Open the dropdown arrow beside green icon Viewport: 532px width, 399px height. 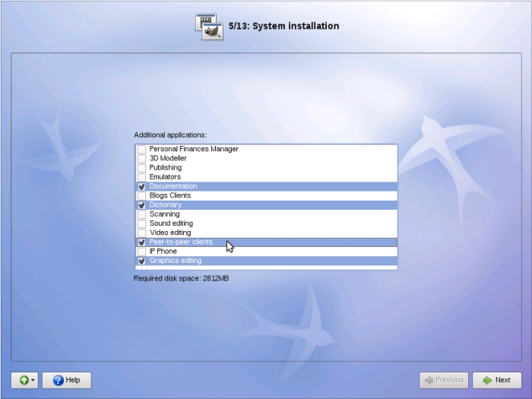tap(33, 380)
